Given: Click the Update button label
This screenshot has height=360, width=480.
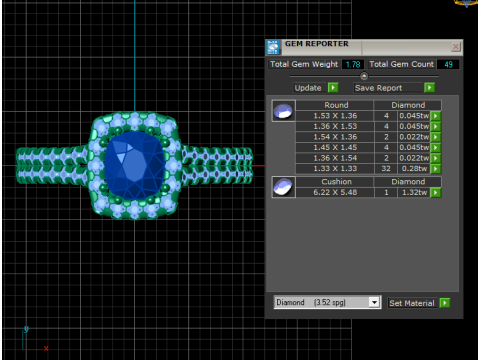Looking at the screenshot, I should [308, 88].
